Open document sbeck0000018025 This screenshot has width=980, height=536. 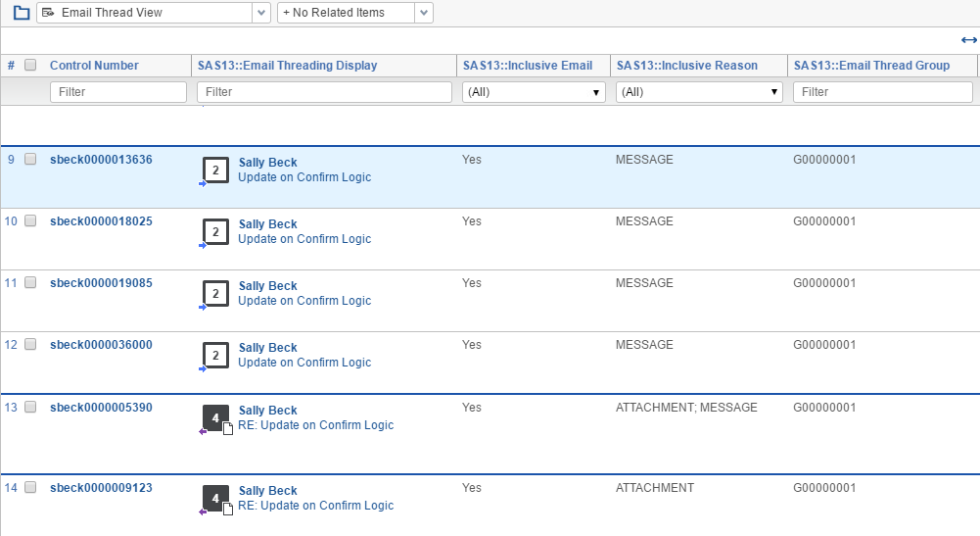coord(101,221)
